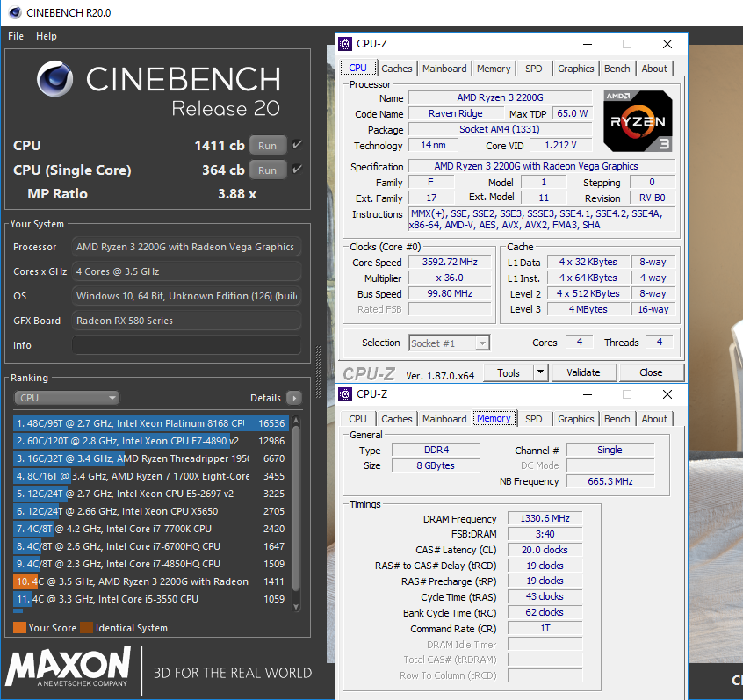The width and height of the screenshot is (743, 700).
Task: Select the Intel Xeon Platinum 8168 ranking row
Action: pos(151,423)
